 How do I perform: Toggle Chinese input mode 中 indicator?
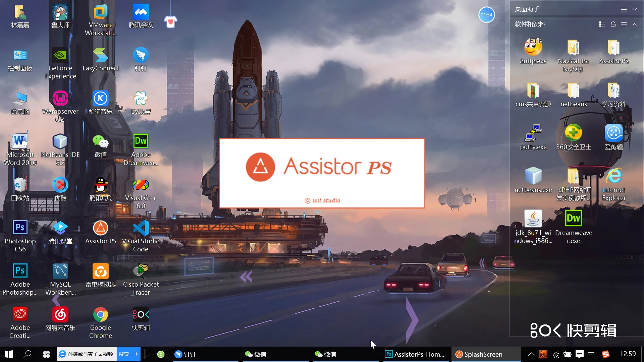[x=591, y=354]
